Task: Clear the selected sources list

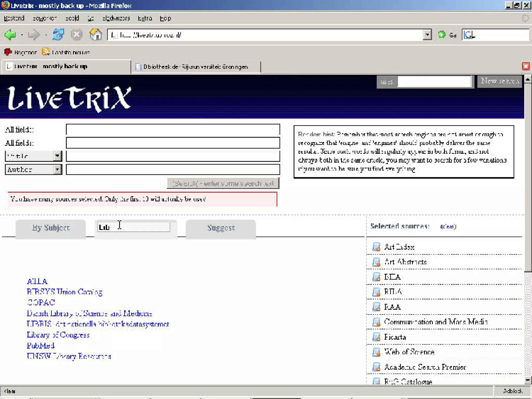Action: pyautogui.click(x=448, y=227)
